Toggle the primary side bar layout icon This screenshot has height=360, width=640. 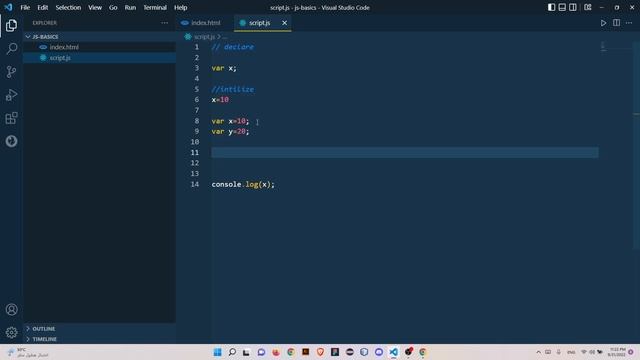[551, 7]
